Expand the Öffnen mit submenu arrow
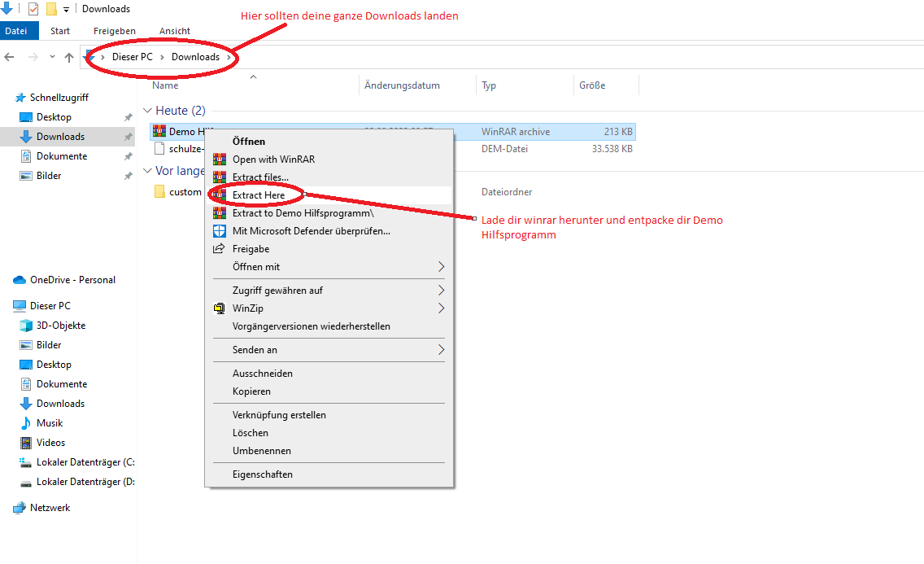924x564 pixels. pyautogui.click(x=442, y=267)
